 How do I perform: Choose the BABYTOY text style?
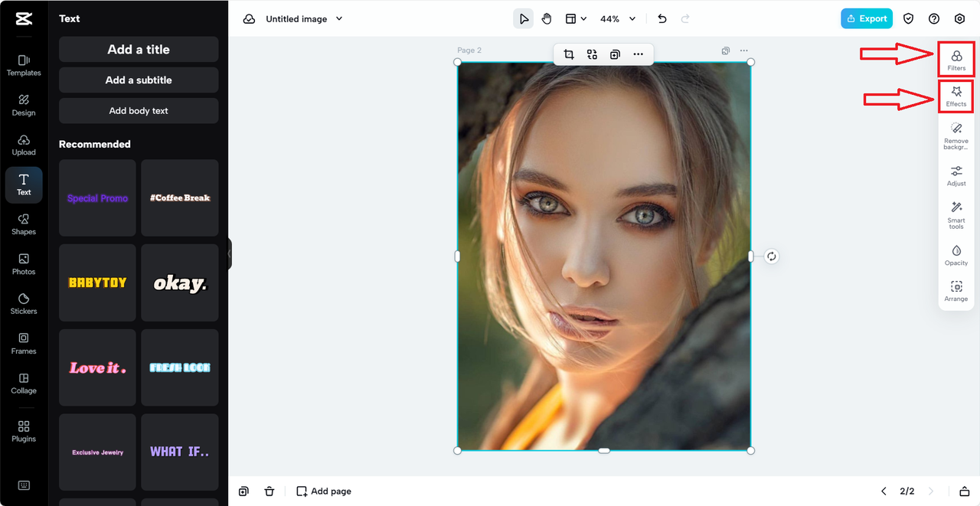pos(97,282)
